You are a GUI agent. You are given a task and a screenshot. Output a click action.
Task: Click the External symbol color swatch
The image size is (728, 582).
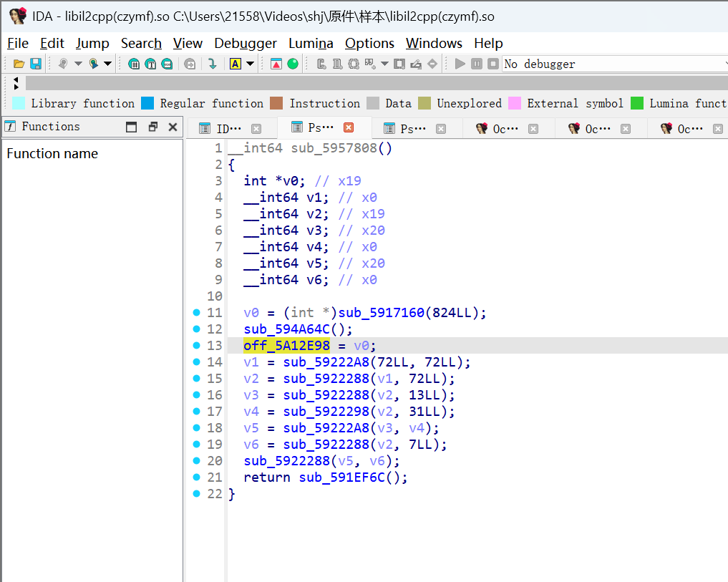tap(515, 103)
